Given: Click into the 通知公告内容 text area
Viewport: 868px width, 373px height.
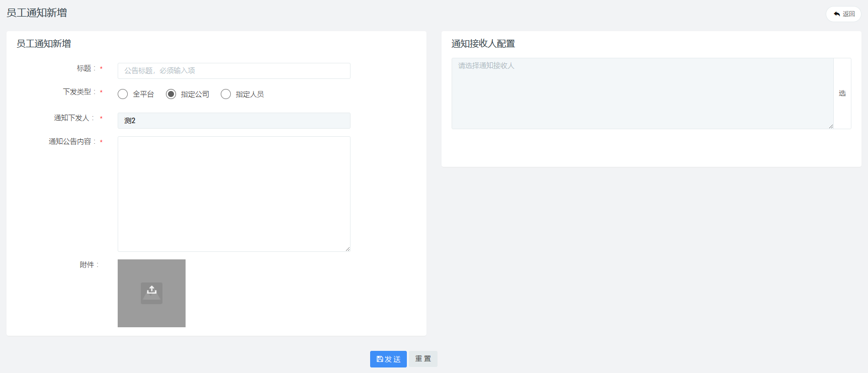Looking at the screenshot, I should coord(234,194).
